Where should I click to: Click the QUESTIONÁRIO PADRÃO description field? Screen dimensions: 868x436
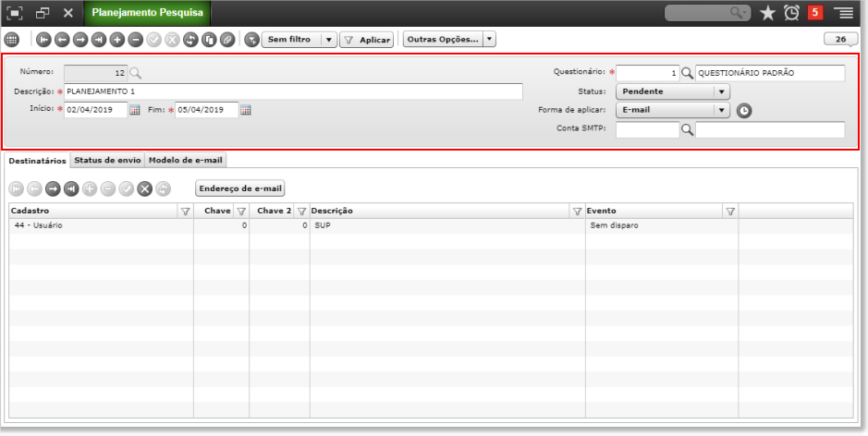coord(770,73)
